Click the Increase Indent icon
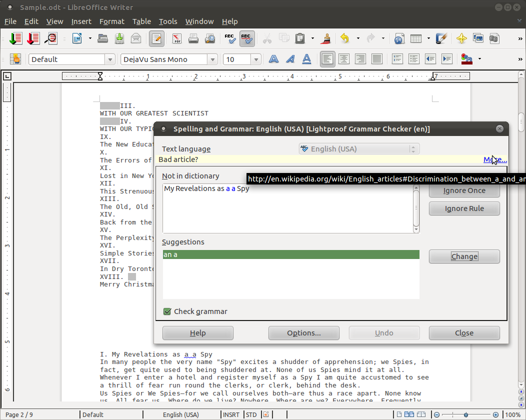Image resolution: width=526 pixels, height=420 pixels. click(447, 59)
